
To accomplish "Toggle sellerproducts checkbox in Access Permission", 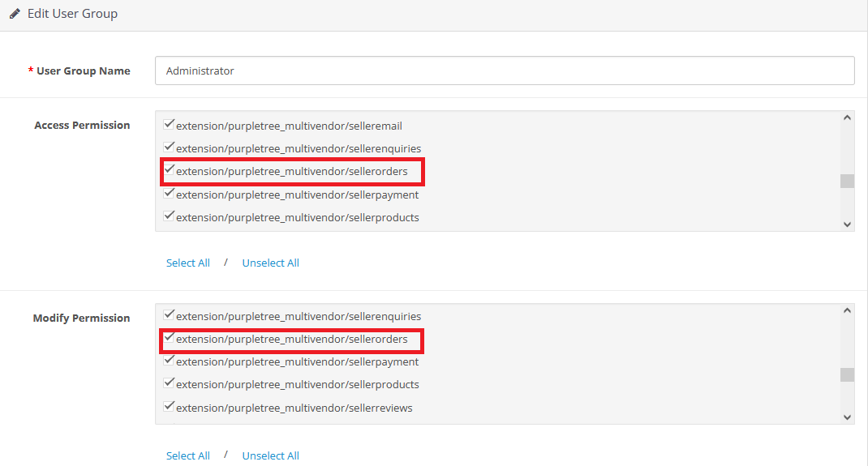I will (x=169, y=216).
